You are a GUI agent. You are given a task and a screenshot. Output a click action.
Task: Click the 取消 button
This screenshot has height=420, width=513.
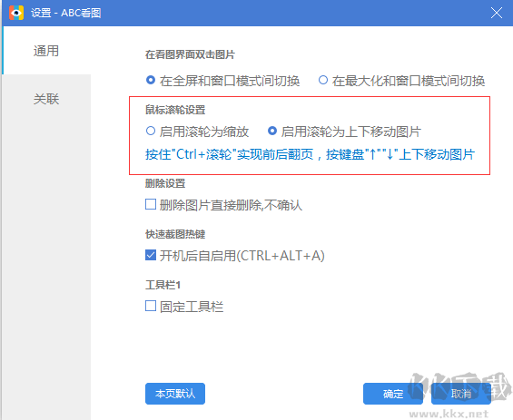click(x=461, y=394)
